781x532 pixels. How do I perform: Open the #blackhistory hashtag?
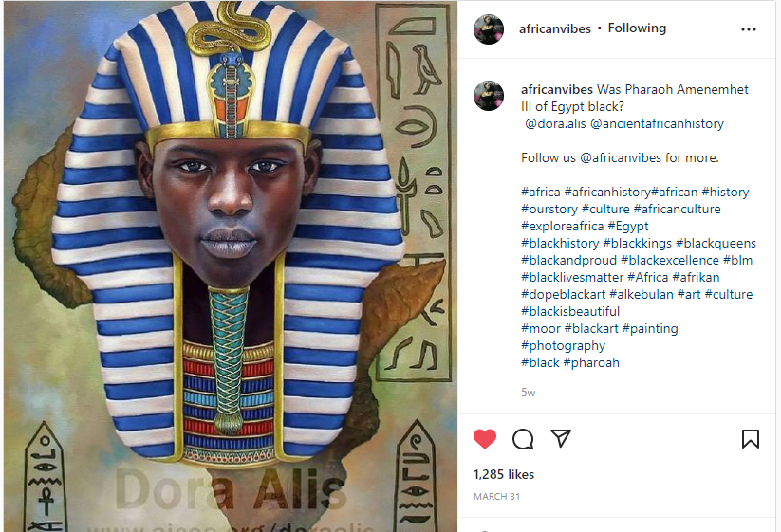point(560,244)
